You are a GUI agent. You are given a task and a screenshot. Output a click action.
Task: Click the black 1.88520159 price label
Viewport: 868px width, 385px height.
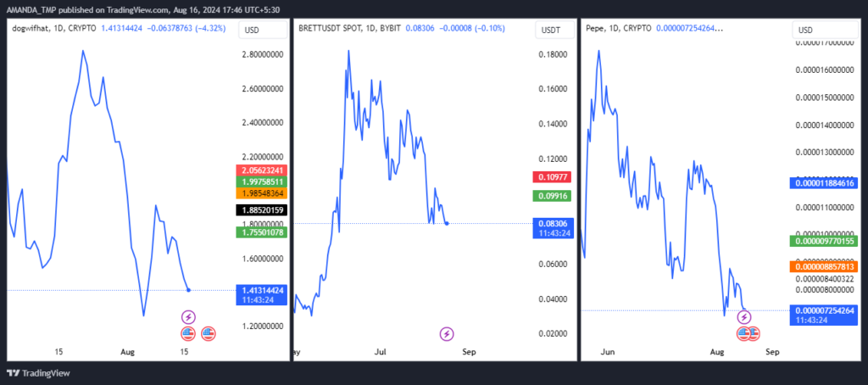pyautogui.click(x=262, y=210)
